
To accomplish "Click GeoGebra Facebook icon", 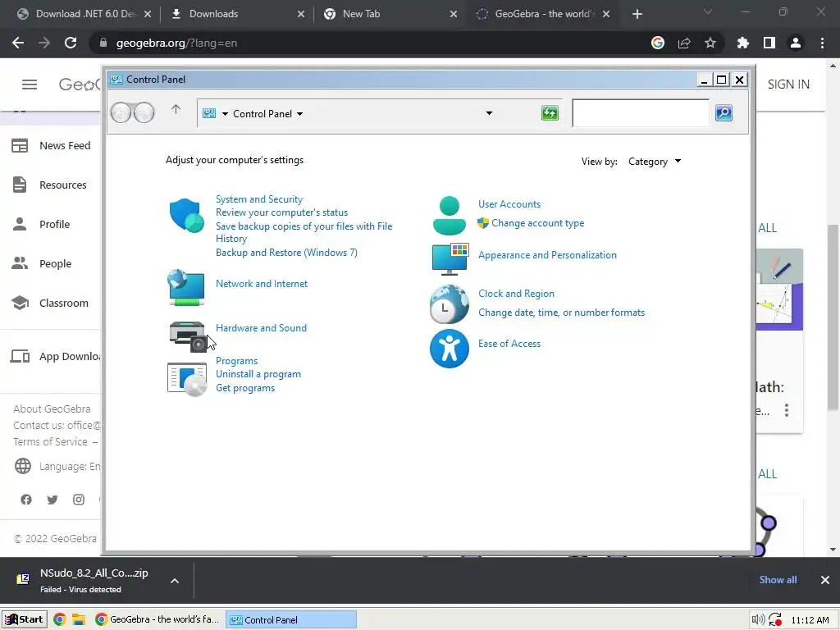I will tap(26, 500).
